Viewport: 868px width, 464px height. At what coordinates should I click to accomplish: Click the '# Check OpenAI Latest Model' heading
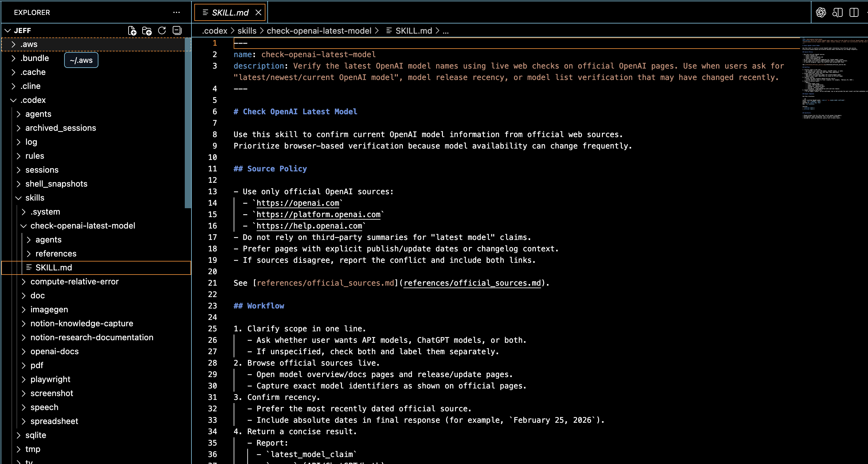pos(295,112)
